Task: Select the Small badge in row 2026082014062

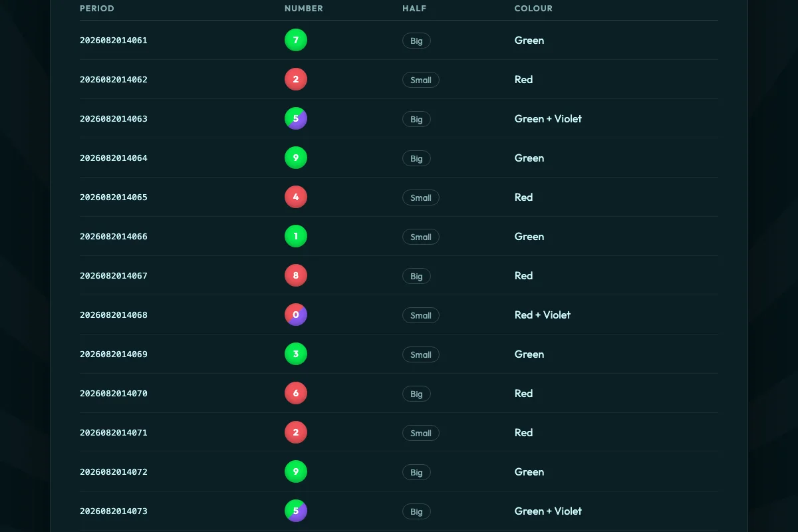Action: click(x=421, y=80)
